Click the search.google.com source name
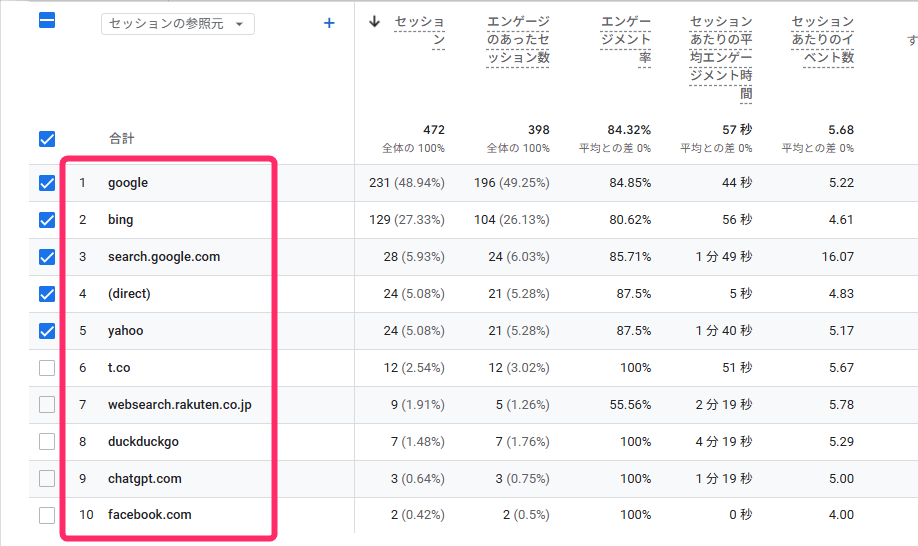The height and width of the screenshot is (546, 918). [x=164, y=257]
